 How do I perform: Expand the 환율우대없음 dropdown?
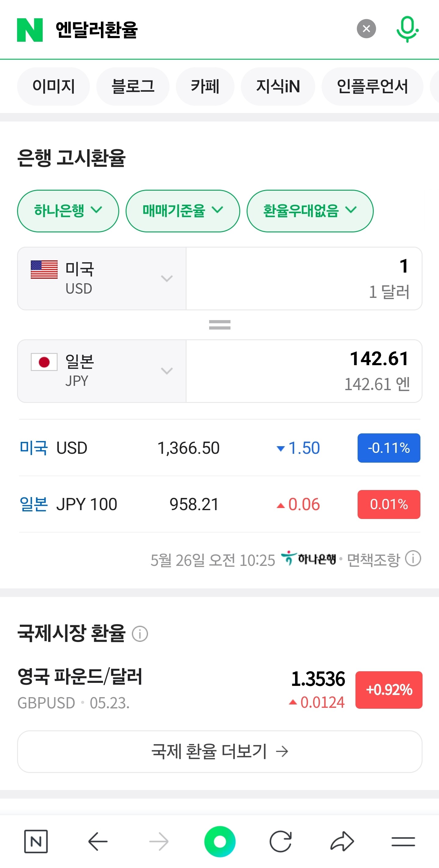pyautogui.click(x=310, y=211)
